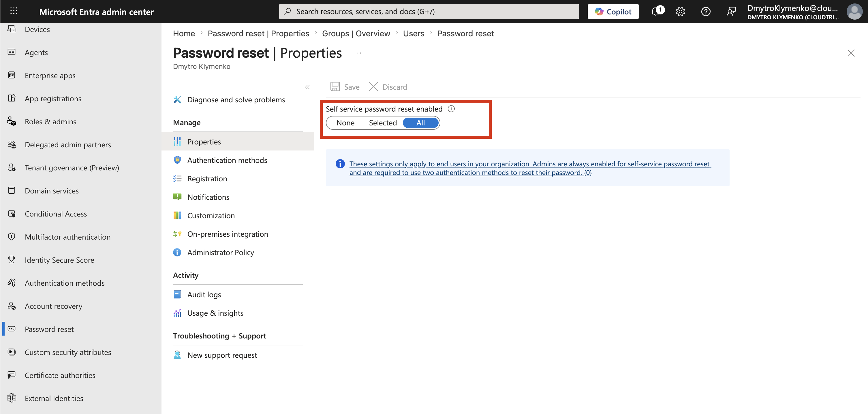Open Properties in the Manage menu
The height and width of the screenshot is (414, 868).
pos(238,142)
